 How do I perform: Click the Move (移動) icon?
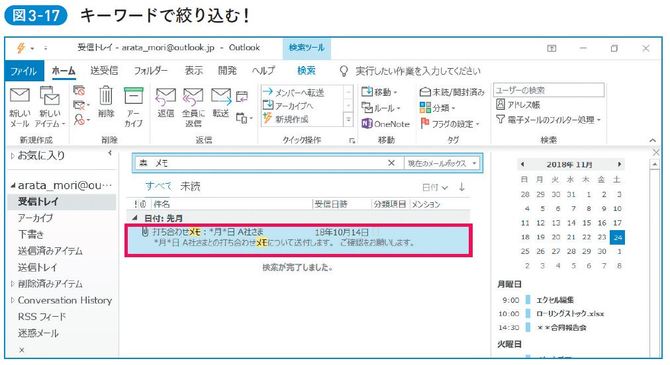point(367,91)
